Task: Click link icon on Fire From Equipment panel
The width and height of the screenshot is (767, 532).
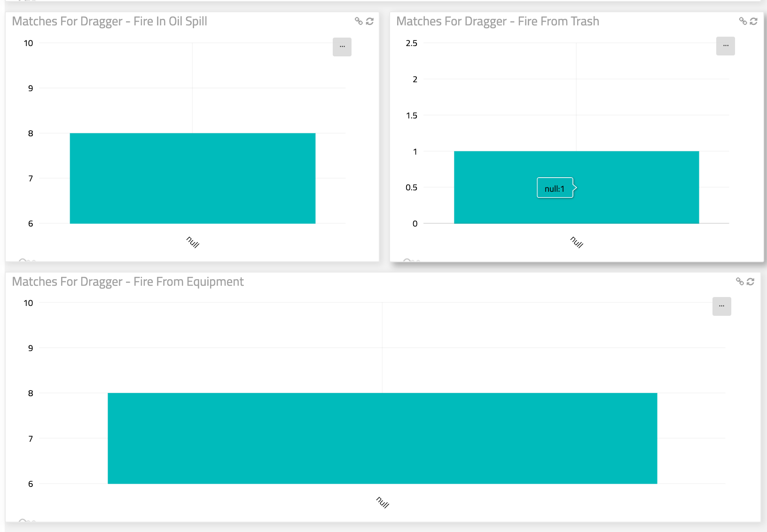Action: [x=740, y=282]
